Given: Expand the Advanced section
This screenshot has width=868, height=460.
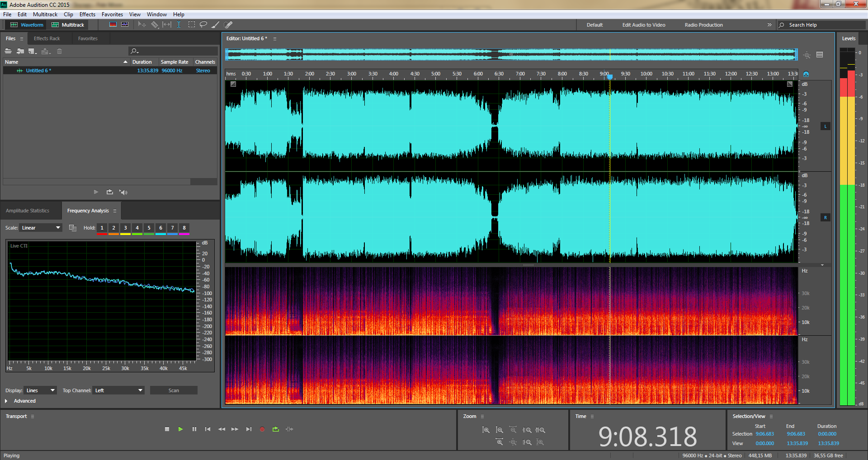Looking at the screenshot, I should click(x=6, y=401).
